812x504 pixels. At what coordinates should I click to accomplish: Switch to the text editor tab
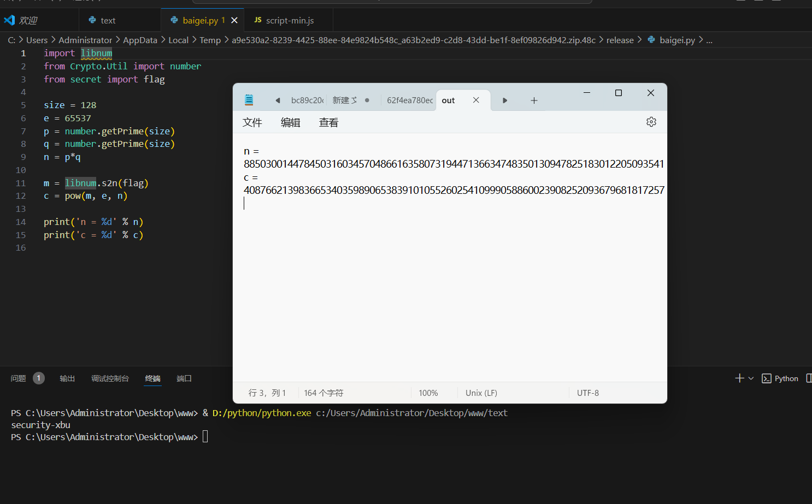click(x=108, y=20)
